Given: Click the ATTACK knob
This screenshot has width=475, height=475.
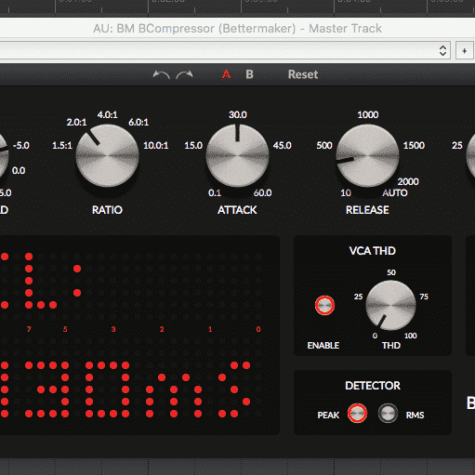Looking at the screenshot, I should tap(237, 156).
